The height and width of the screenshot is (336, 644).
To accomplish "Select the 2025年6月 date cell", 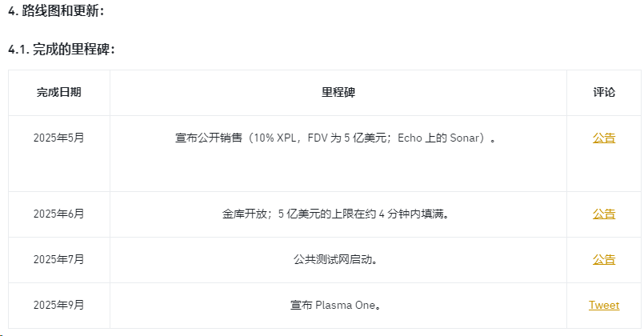I will click(x=58, y=214).
